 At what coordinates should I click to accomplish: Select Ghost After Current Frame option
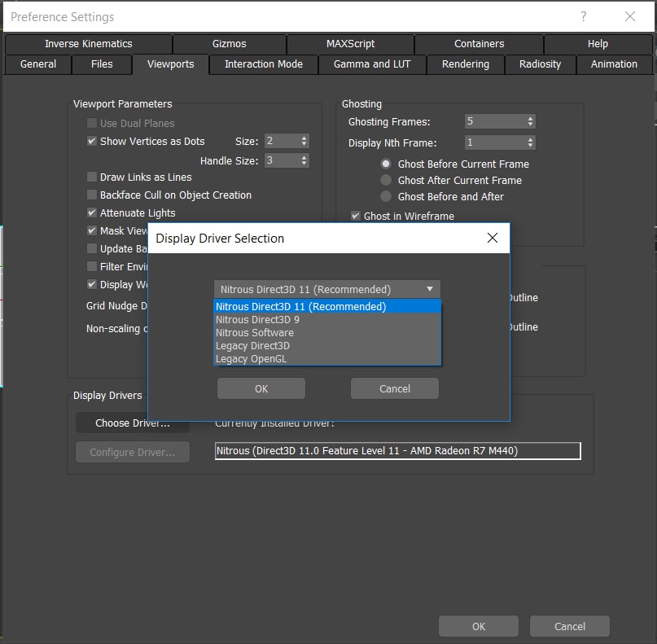coord(386,180)
